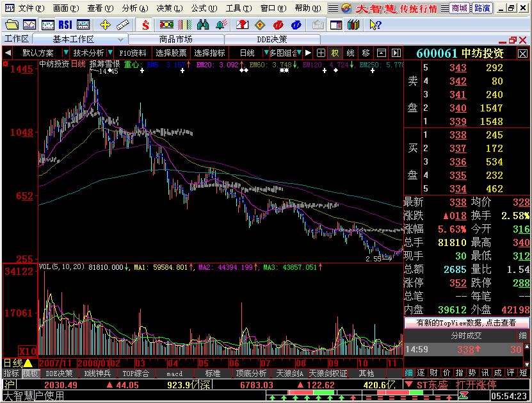This screenshot has width=532, height=403.
Task: Open the RSI indicator icon
Action: click(x=65, y=25)
